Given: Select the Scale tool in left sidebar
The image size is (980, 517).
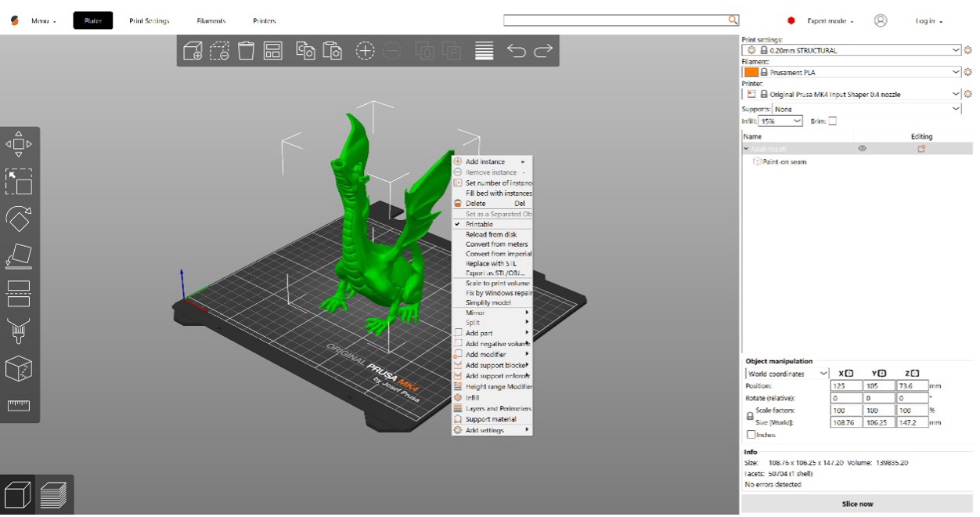Looking at the screenshot, I should pyautogui.click(x=19, y=182).
